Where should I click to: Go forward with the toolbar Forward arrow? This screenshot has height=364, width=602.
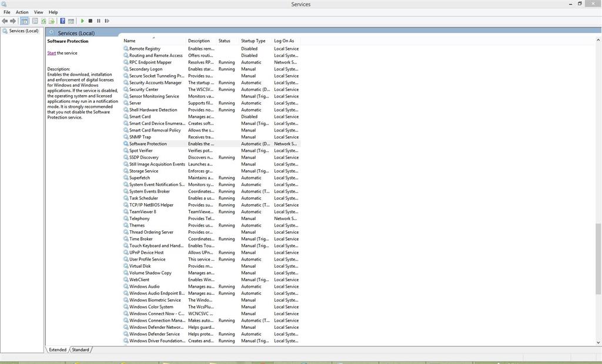coord(13,21)
